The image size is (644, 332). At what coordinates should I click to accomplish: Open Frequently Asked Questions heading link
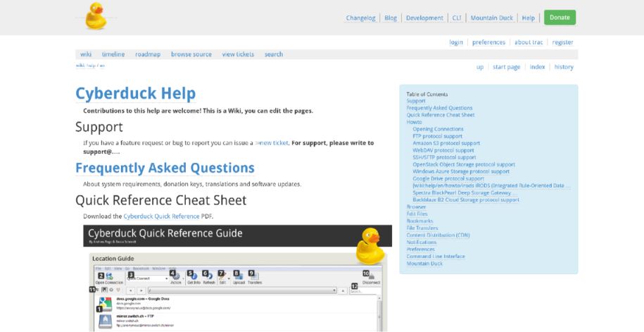tap(165, 168)
